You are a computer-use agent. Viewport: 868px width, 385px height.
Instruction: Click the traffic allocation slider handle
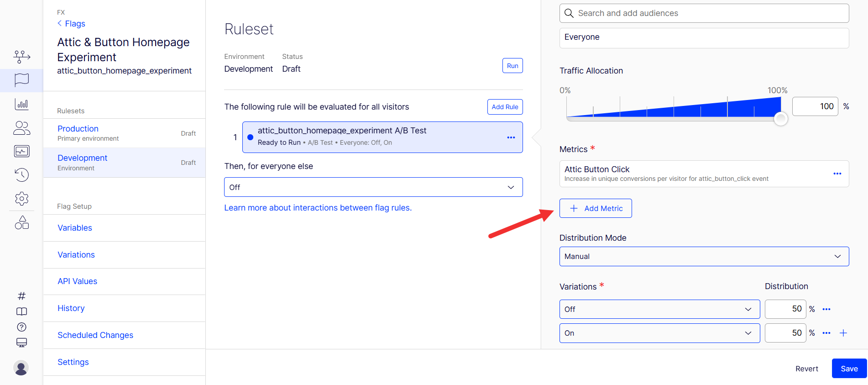point(780,119)
